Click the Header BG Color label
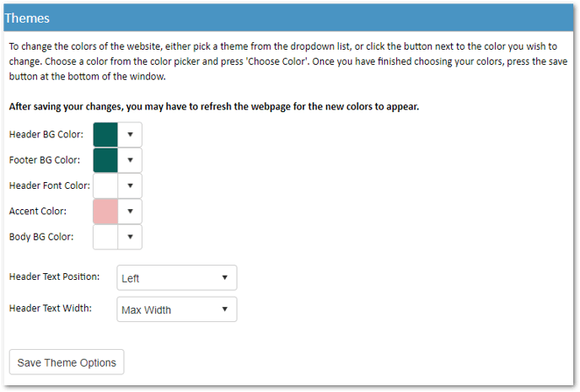580x392 pixels. coord(46,134)
